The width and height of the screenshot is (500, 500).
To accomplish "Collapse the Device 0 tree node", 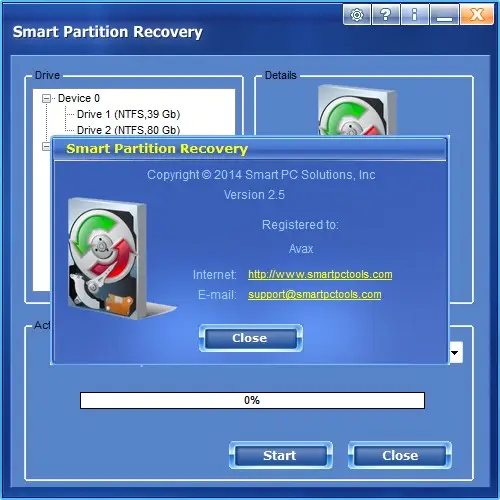I will click(x=46, y=98).
